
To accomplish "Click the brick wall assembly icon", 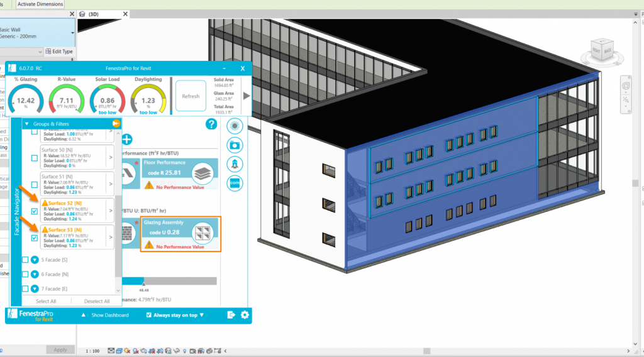I will (127, 234).
